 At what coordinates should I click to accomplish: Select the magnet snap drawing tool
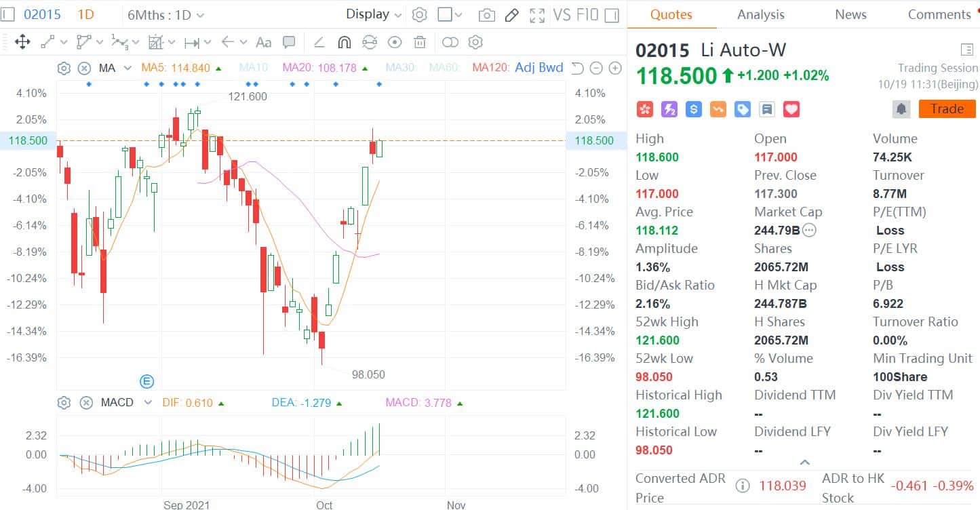(x=344, y=43)
